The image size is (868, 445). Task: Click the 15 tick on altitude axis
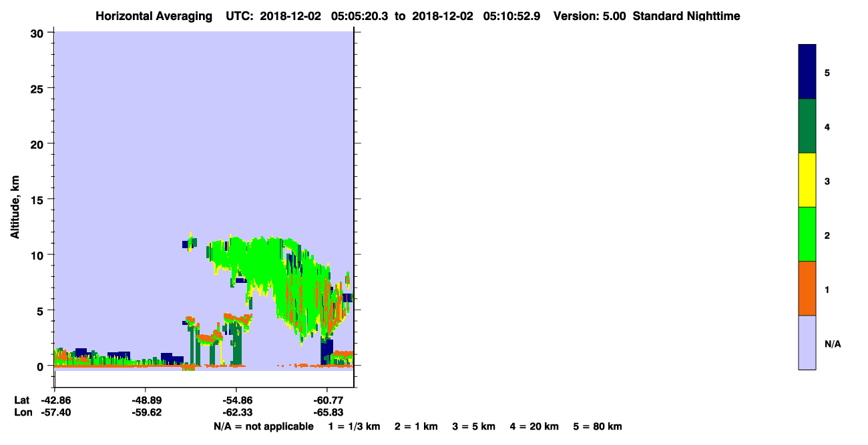pos(38,199)
